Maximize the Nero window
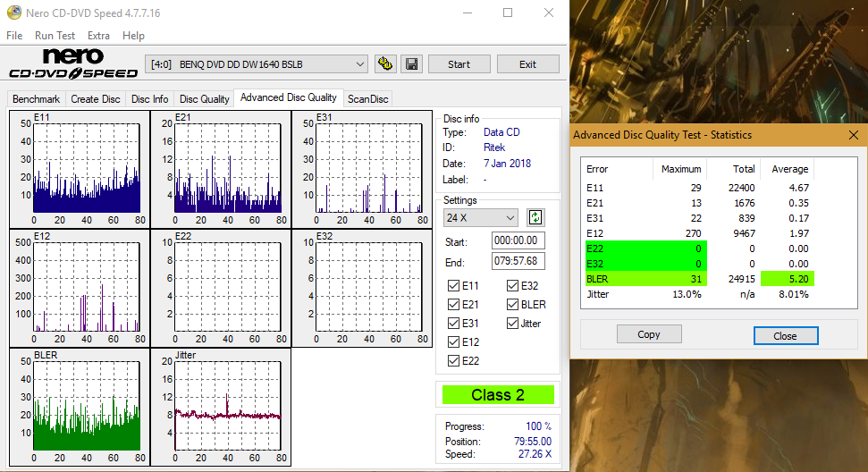Screen dimensions: 868x472 pos(508,13)
